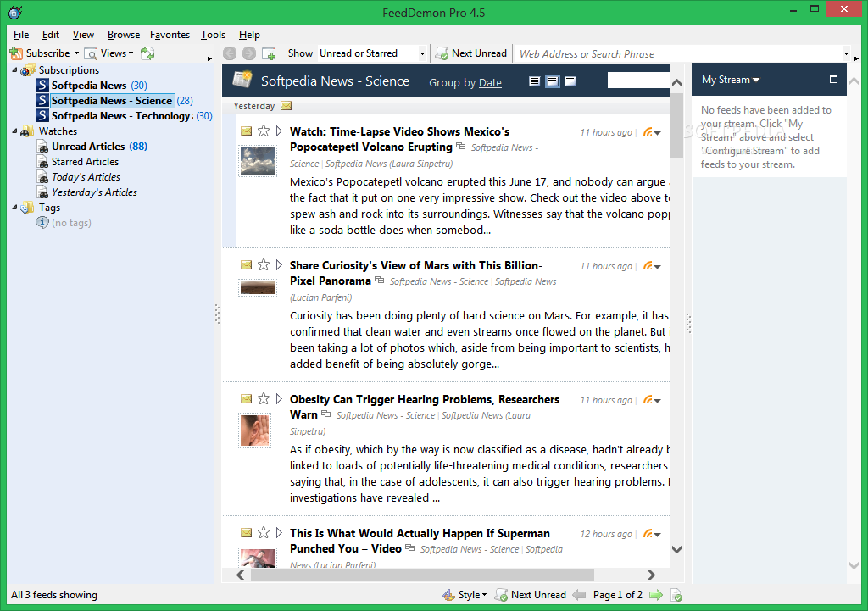Open Obesity Can Trigger Hearing Problems title
This screenshot has height=611, width=868.
click(425, 407)
